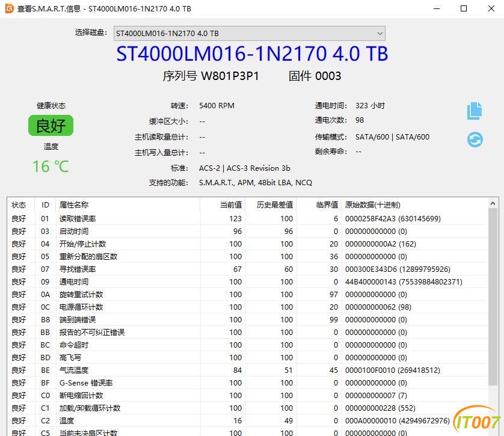Screen dimensions: 504x436
Task: Click the S.M.A.R.T., APM, 48bit LBA, NCQ features text
Action: 256,183
